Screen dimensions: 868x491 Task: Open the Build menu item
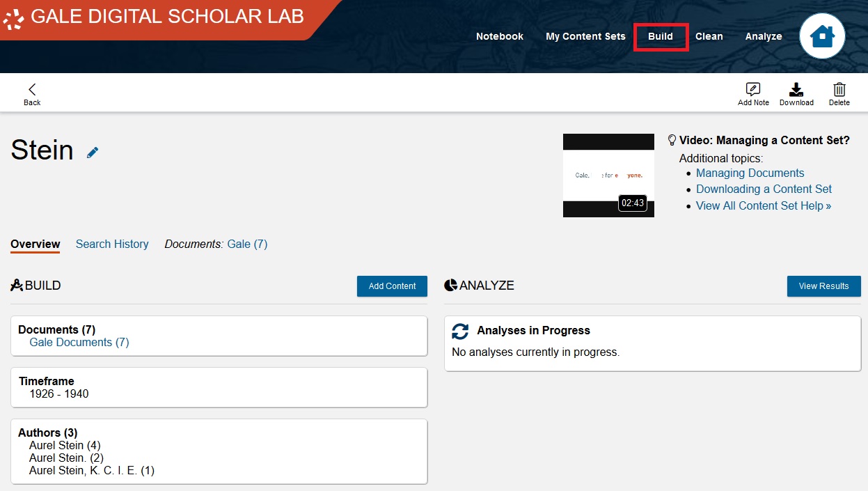coord(661,36)
